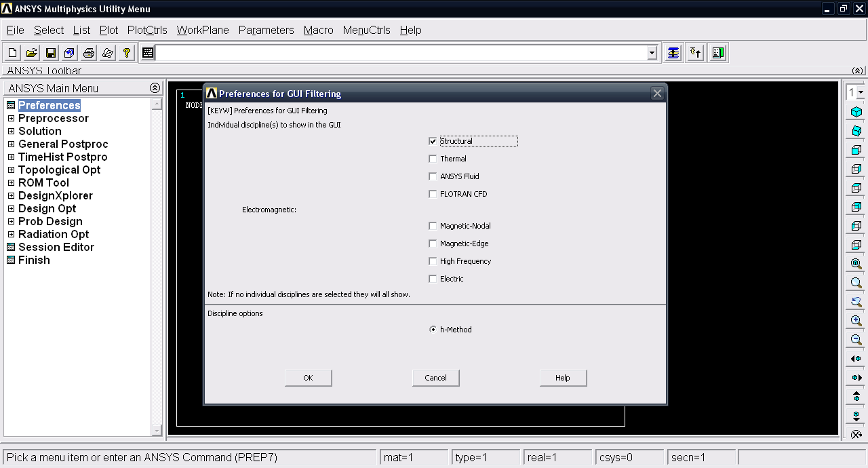Expand the TimeHist Postpro node
This screenshot has width=868, height=468.
pyautogui.click(x=11, y=157)
